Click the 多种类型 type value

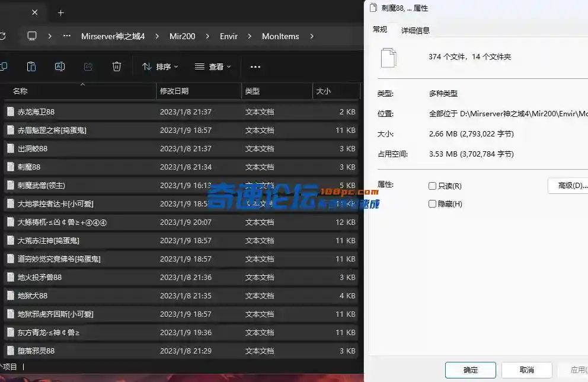click(x=443, y=94)
